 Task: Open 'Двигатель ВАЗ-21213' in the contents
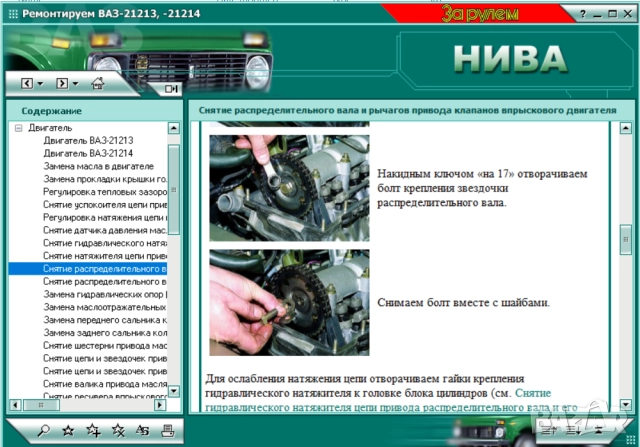coord(88,141)
